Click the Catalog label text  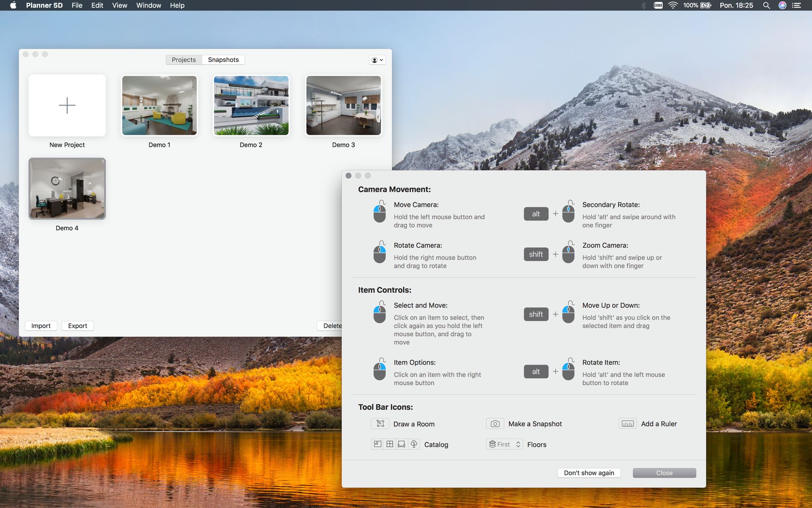pyautogui.click(x=436, y=444)
